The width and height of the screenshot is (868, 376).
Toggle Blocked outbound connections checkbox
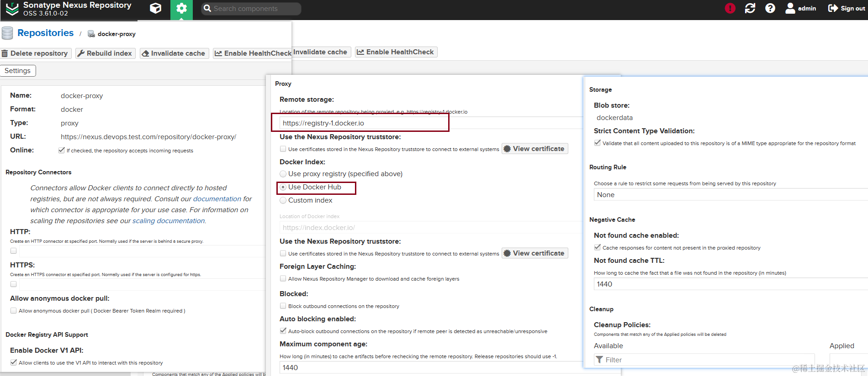click(283, 306)
